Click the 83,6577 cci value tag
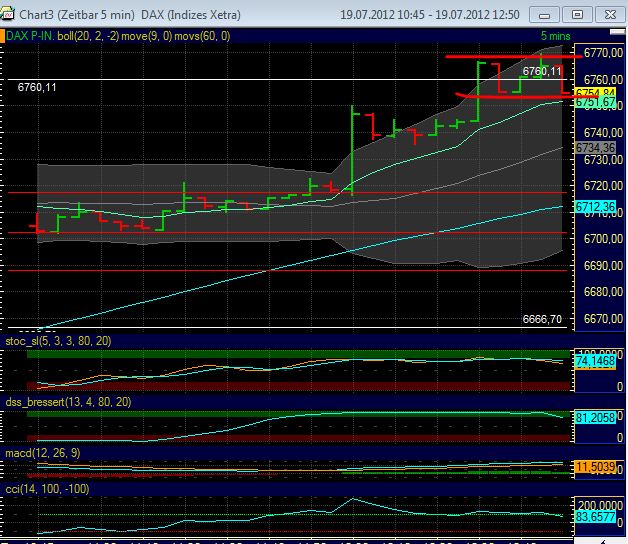 coord(595,517)
